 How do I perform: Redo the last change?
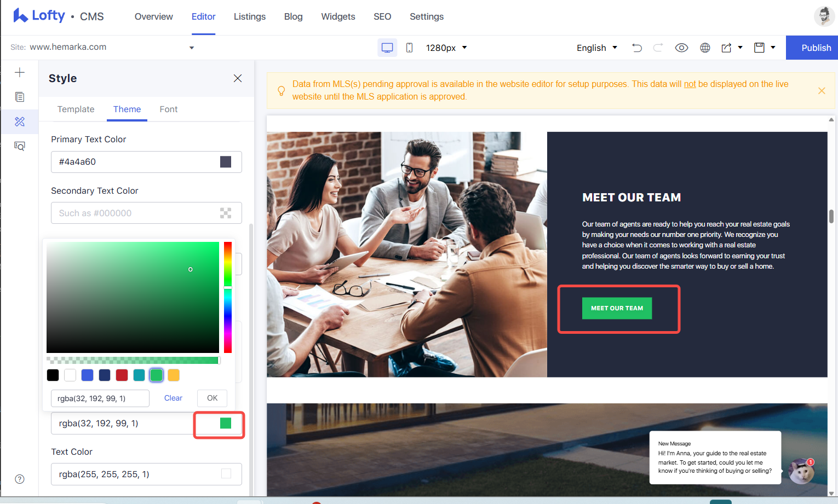[658, 48]
